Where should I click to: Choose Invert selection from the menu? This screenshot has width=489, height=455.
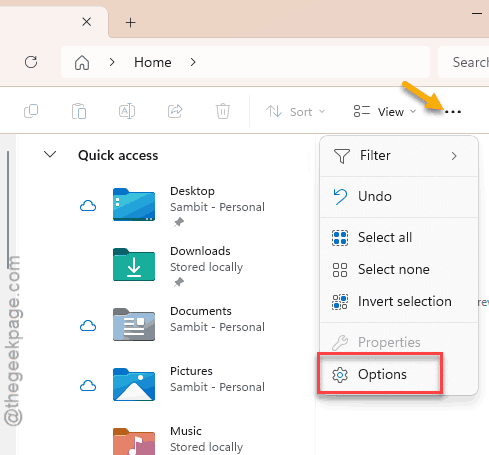[399, 302]
